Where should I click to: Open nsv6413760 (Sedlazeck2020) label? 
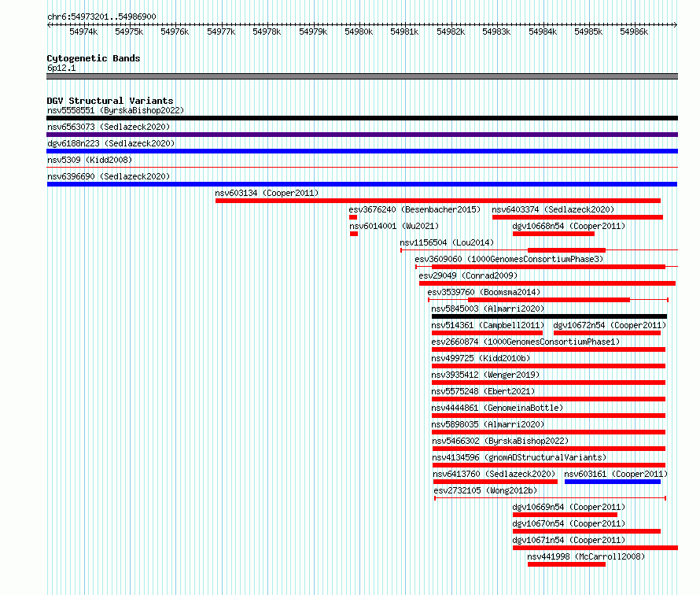494,474
